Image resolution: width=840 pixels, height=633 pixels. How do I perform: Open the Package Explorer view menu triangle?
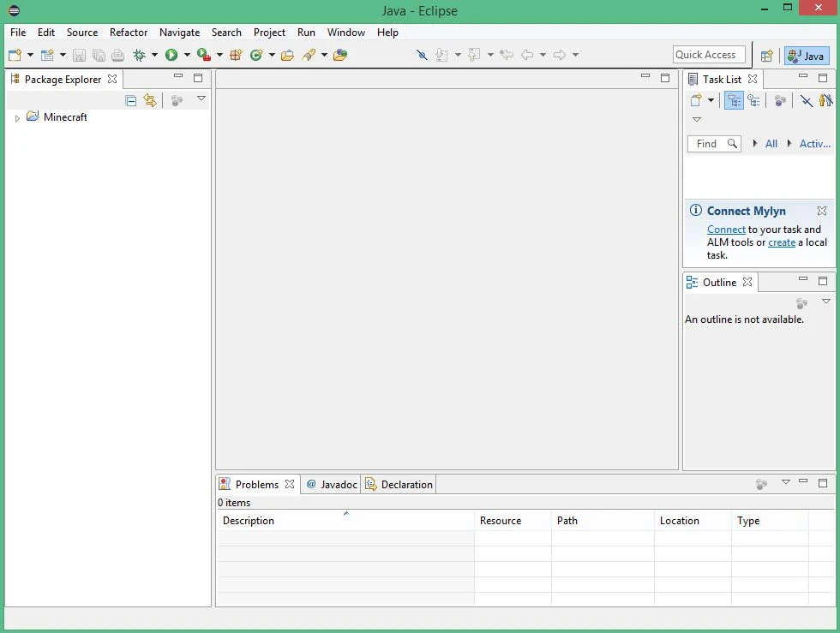point(201,99)
